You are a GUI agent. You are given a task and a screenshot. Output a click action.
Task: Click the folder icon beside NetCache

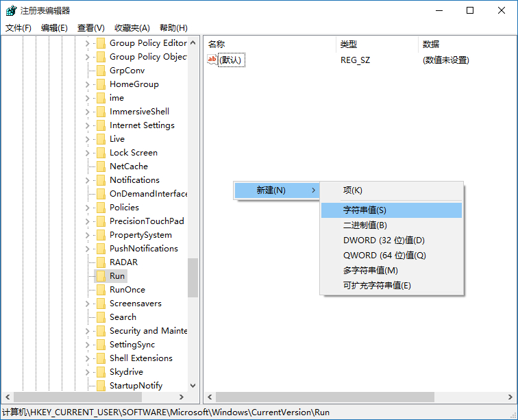[101, 166]
